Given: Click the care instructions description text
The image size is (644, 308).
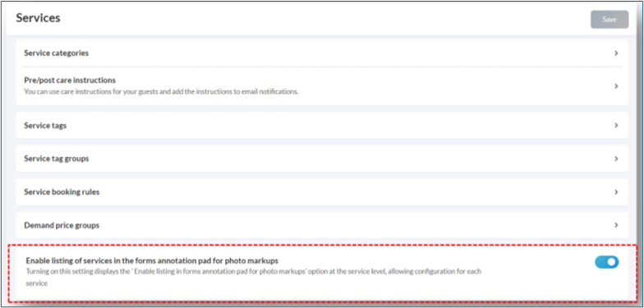Looking at the screenshot, I should click(x=161, y=92).
